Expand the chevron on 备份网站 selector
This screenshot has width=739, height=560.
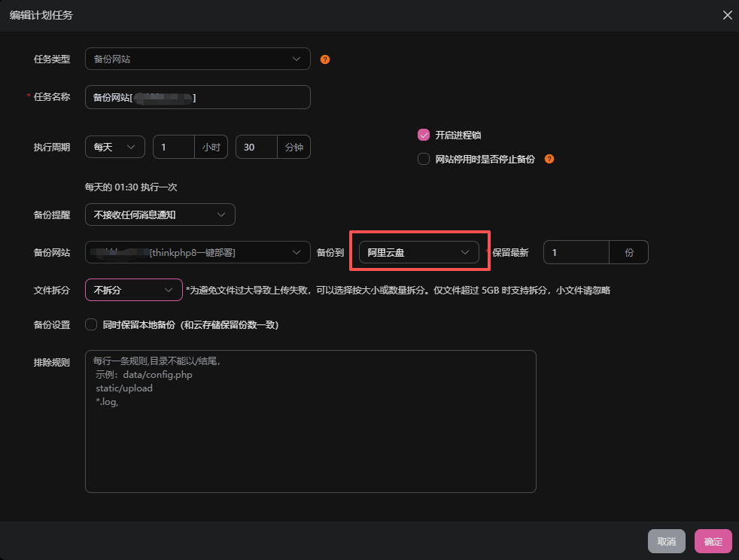click(299, 252)
